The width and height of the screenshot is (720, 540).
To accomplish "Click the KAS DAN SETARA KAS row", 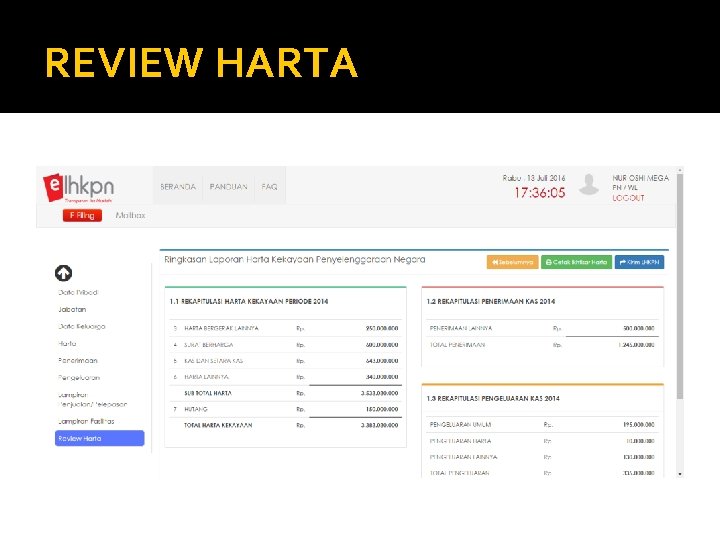I will pos(286,361).
